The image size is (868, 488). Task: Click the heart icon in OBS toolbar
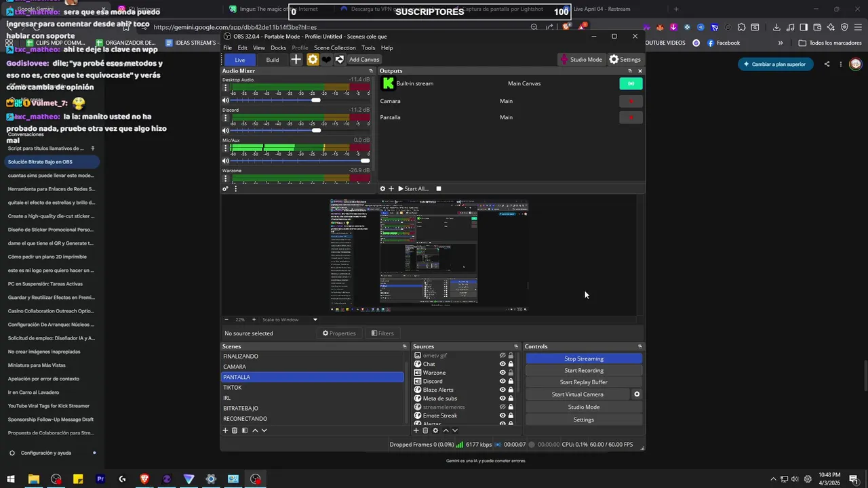(326, 60)
